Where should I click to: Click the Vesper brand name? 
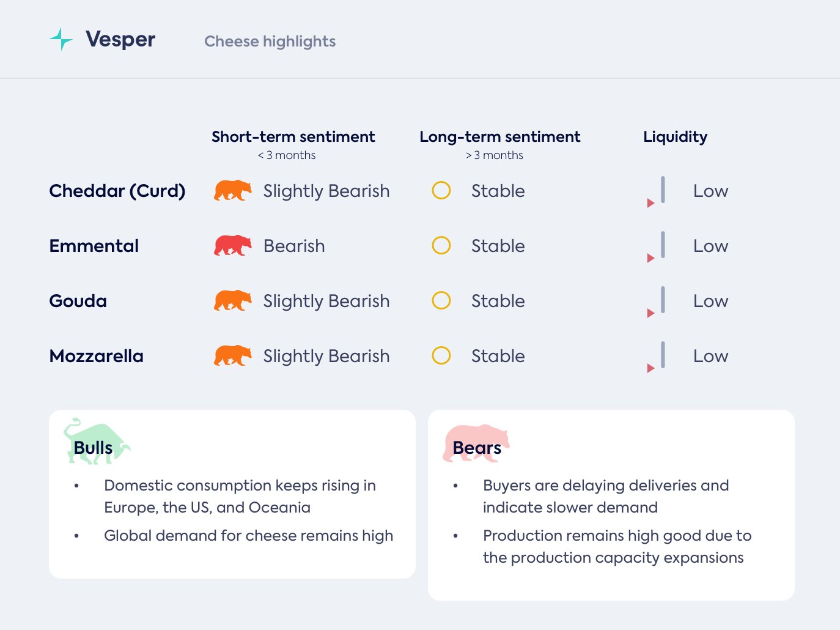coord(120,40)
